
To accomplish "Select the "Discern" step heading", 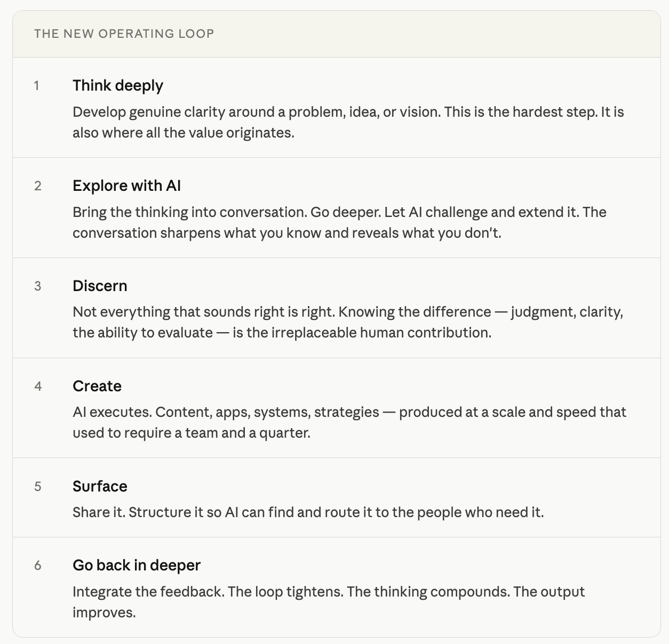I will (100, 286).
